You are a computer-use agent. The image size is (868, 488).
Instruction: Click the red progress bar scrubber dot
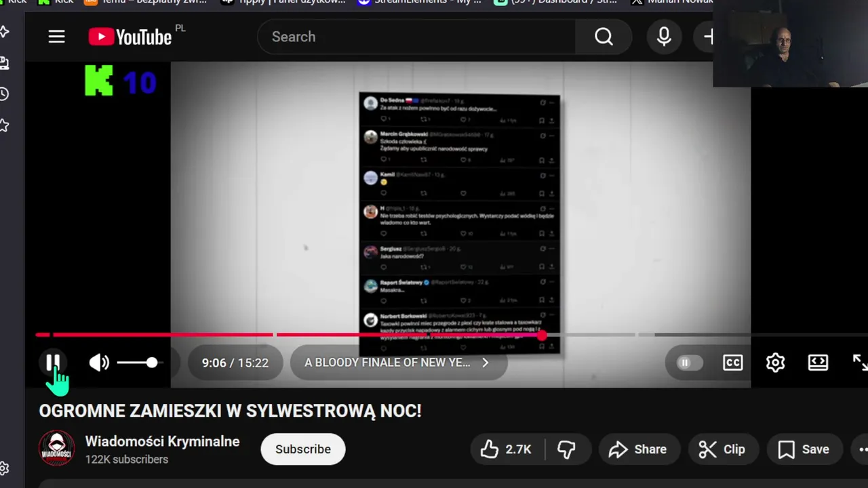point(542,335)
